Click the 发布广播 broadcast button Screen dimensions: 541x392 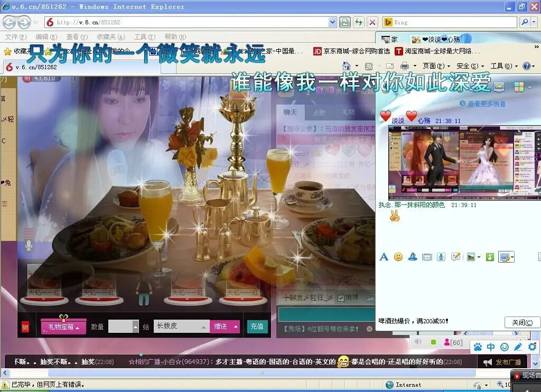tap(504, 362)
